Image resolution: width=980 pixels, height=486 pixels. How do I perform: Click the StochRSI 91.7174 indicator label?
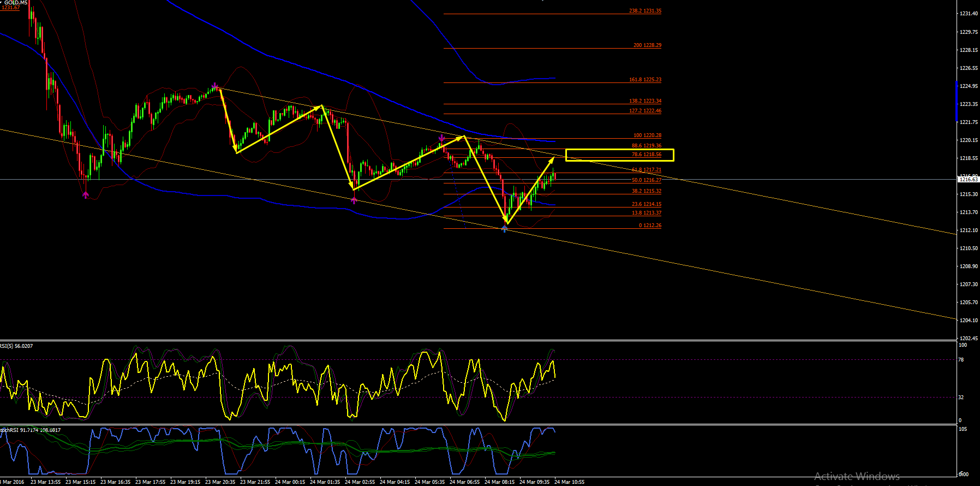pos(31,430)
